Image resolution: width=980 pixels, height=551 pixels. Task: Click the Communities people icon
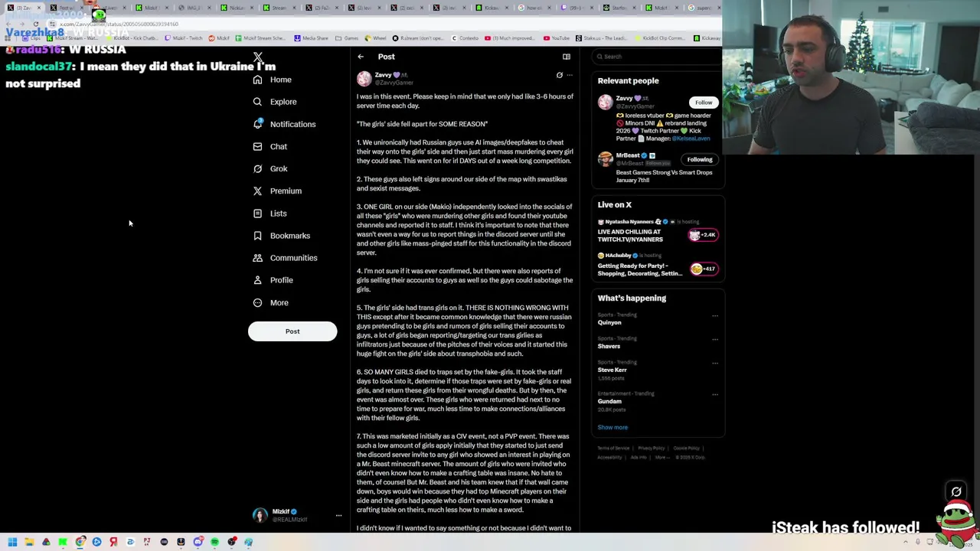tap(257, 258)
